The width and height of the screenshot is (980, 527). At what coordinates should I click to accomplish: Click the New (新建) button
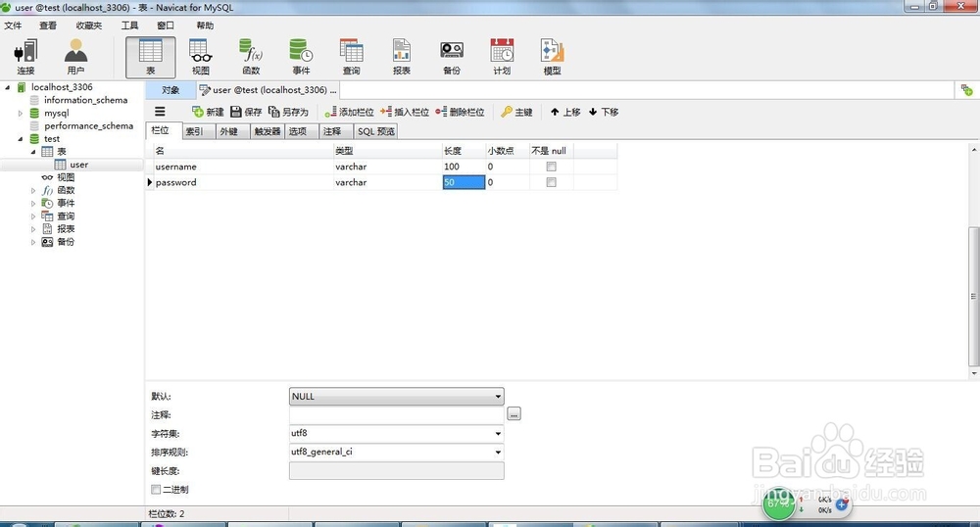(x=208, y=112)
